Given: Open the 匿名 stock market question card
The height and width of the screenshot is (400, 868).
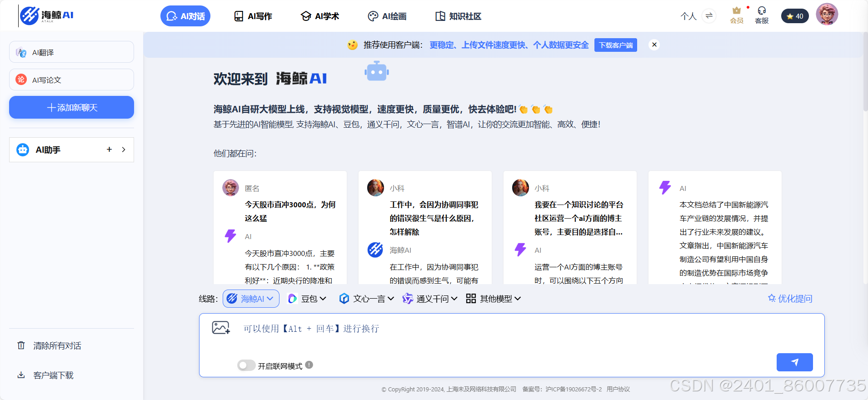Looking at the screenshot, I should point(280,227).
